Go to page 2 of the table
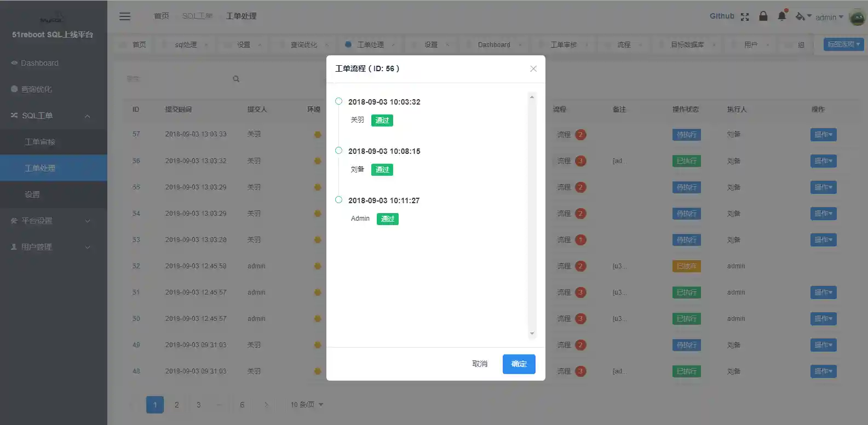868x425 pixels. pyautogui.click(x=177, y=405)
